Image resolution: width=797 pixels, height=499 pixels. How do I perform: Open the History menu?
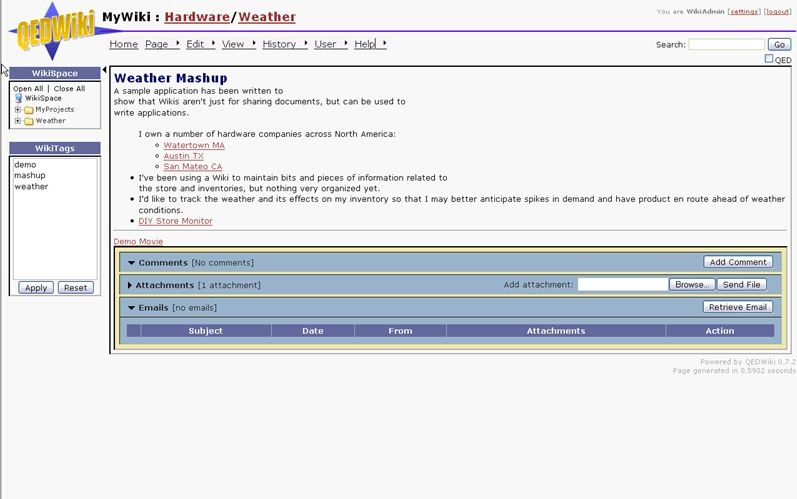click(x=279, y=44)
